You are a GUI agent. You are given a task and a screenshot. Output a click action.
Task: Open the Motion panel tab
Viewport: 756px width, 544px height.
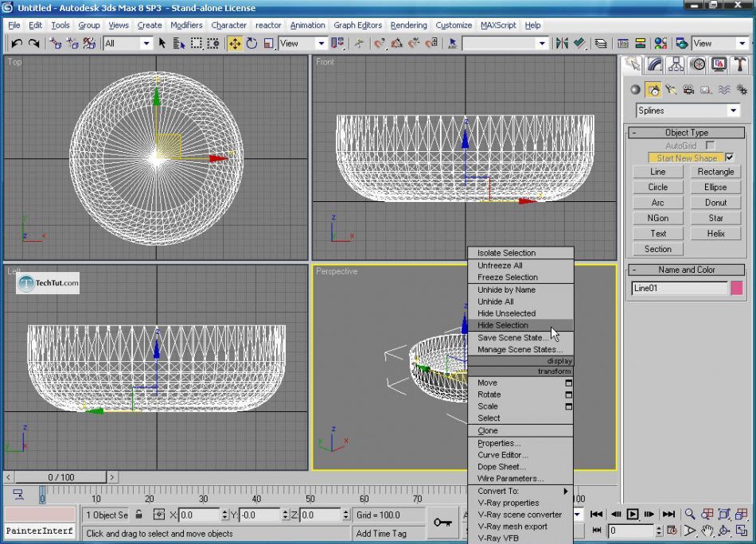(698, 64)
